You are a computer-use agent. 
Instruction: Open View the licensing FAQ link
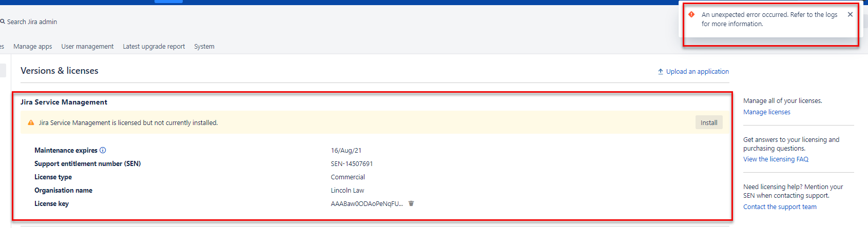776,159
